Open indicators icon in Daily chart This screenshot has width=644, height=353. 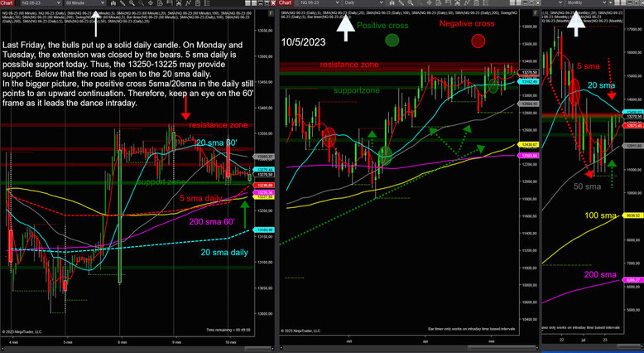coord(467,2)
